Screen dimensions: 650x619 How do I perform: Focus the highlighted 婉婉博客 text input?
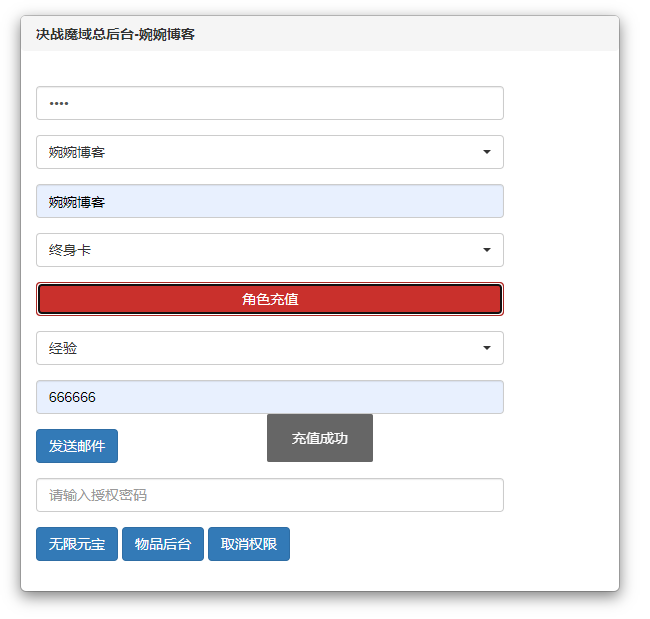tap(269, 201)
